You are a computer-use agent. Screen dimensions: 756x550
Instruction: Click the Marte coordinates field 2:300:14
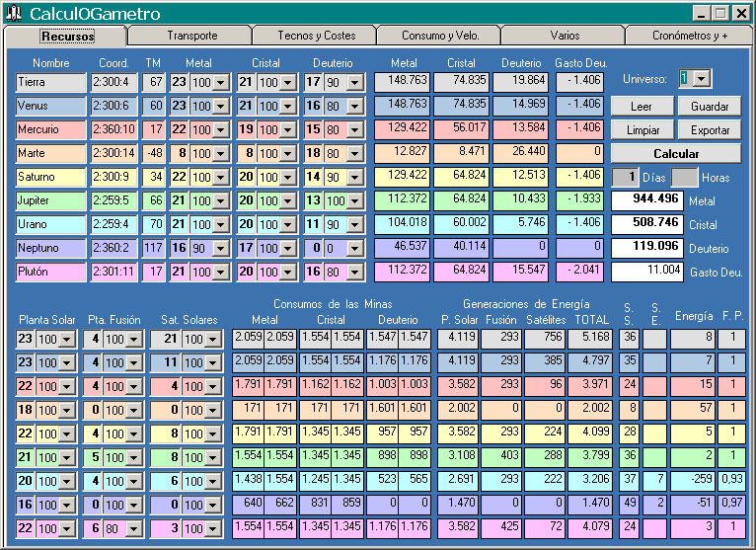click(113, 153)
